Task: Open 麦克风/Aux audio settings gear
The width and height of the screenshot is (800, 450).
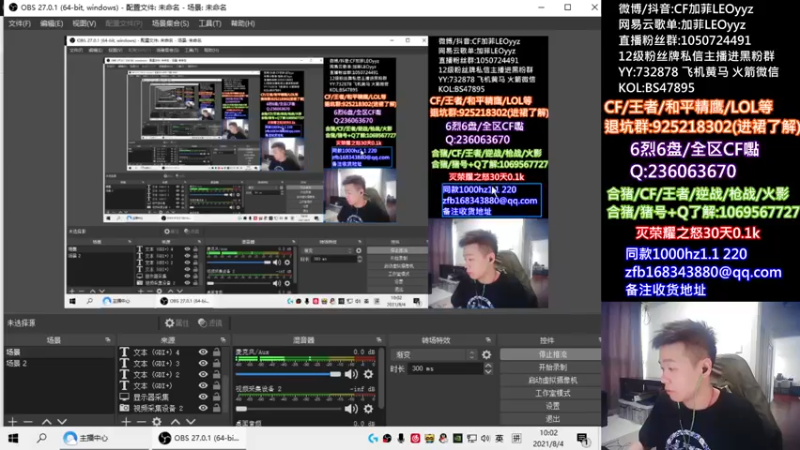Action: click(x=368, y=374)
